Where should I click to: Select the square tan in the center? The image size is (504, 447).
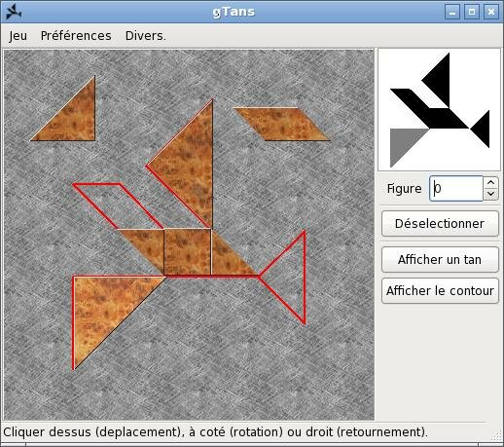[x=188, y=252]
